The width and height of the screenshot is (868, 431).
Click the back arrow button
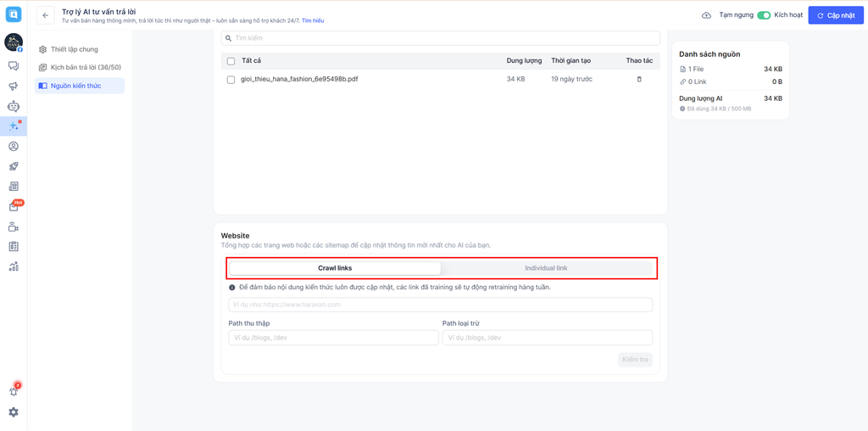pyautogui.click(x=46, y=15)
